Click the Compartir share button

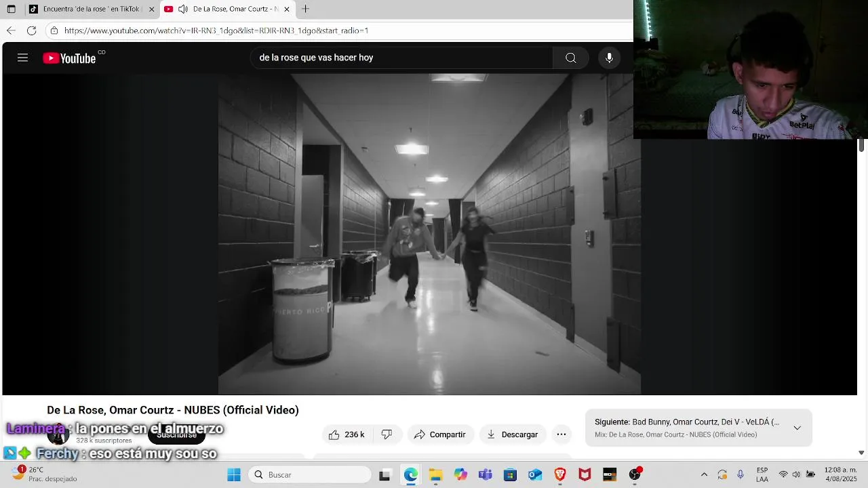coord(439,434)
